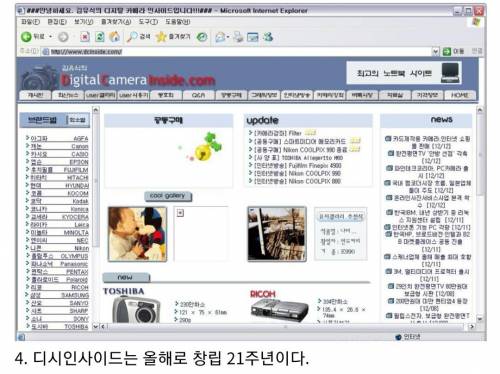Viewport: 500px width, 374px height.
Task: Select the user 사용기 navigation tab
Action: coord(133,95)
